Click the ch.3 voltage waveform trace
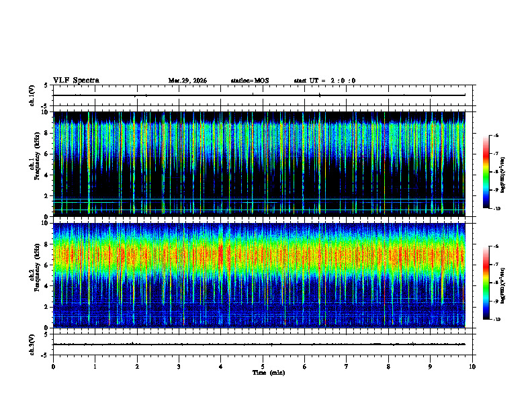The image size is (532, 411). (259, 345)
